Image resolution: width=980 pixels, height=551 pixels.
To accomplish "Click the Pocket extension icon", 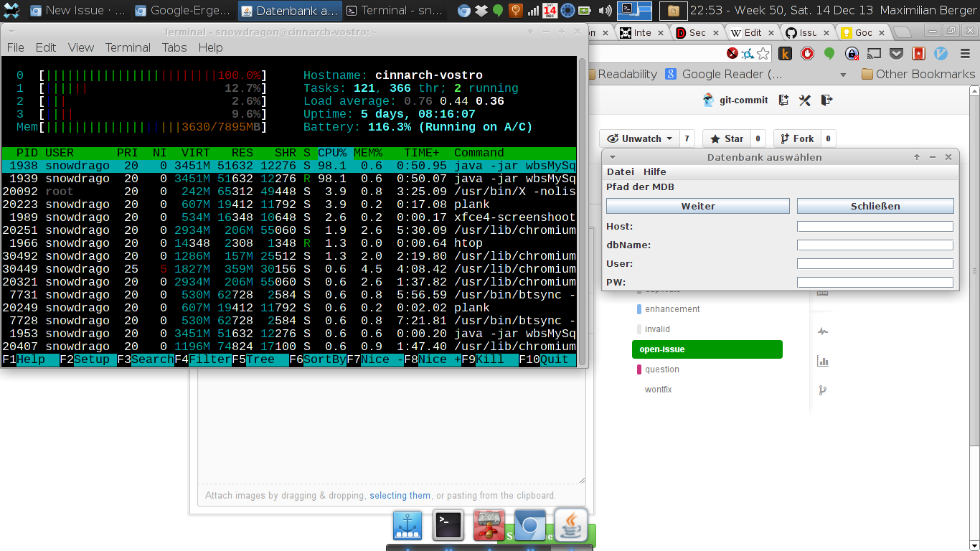I will coord(896,54).
